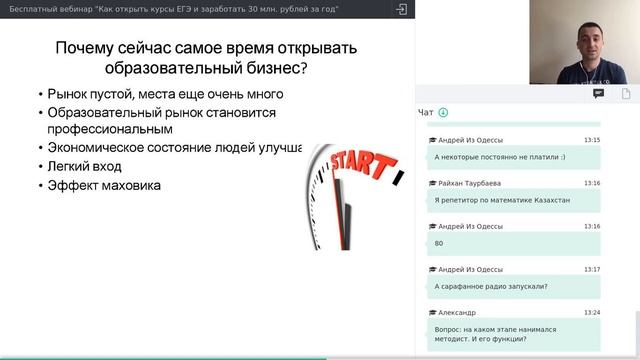Click the progress bar at page bottom
Viewport: 640px width, 360px height.
pyautogui.click(x=320, y=358)
